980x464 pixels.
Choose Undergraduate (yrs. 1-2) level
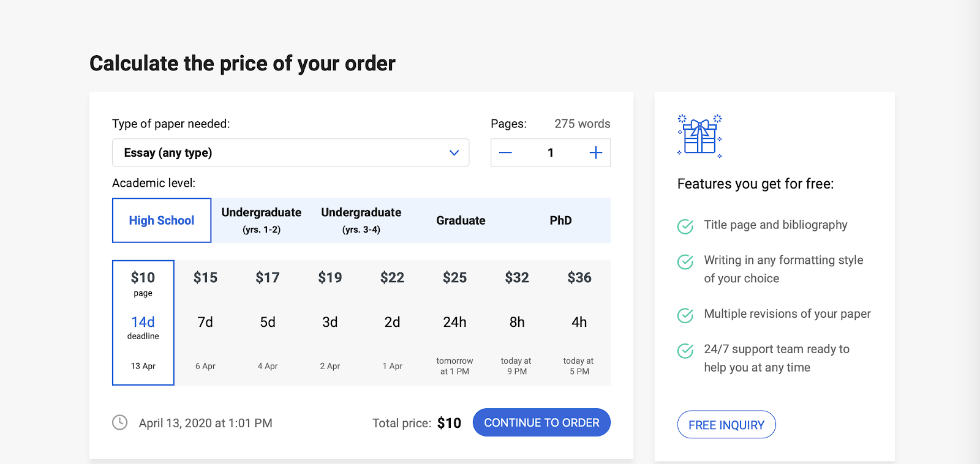click(262, 220)
